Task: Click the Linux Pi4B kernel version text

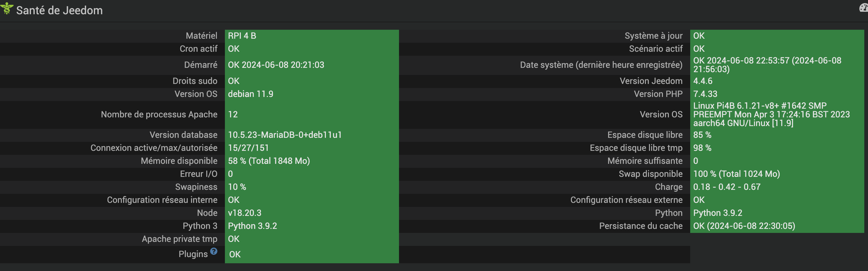Action: click(771, 115)
